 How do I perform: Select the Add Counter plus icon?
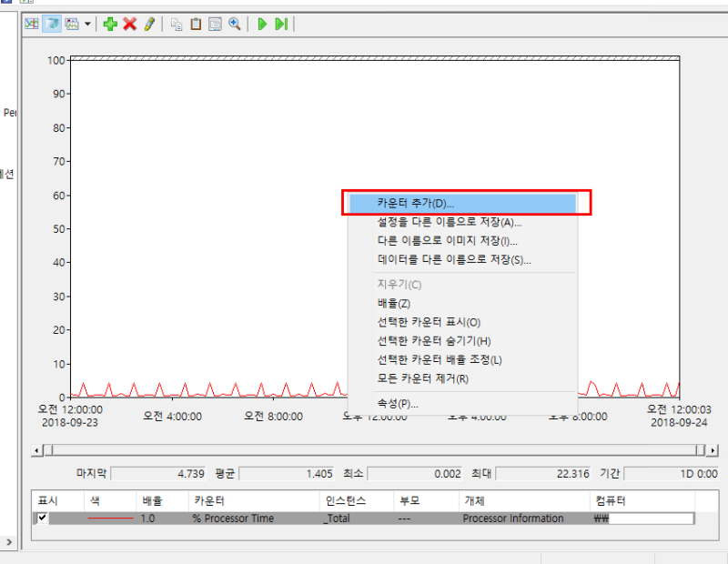pyautogui.click(x=110, y=25)
